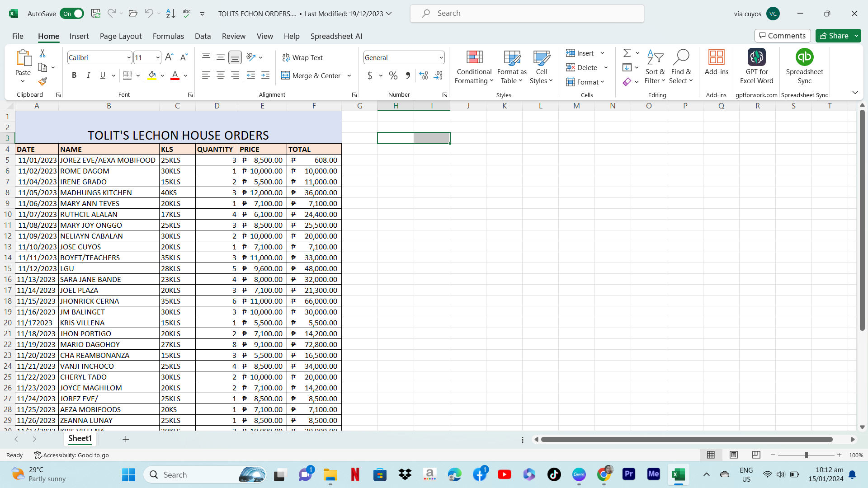Click the AutoSum sigma icon
The width and height of the screenshot is (868, 488).
click(x=627, y=53)
